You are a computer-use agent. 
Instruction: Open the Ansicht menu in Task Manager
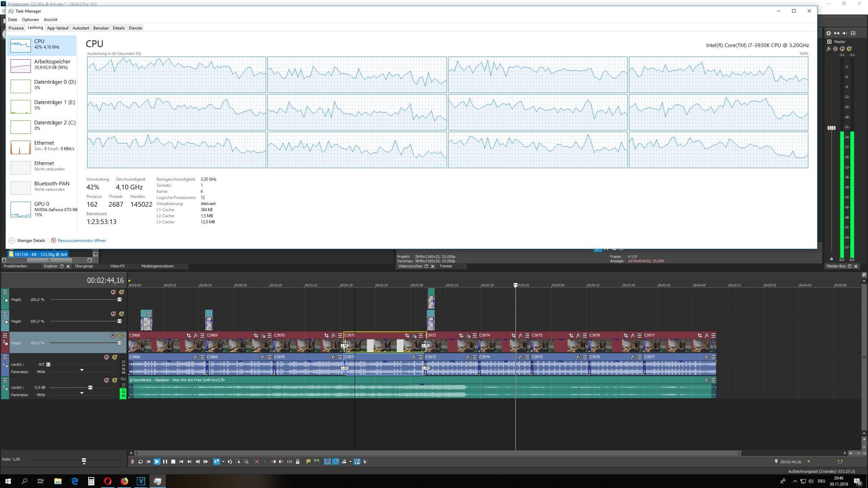point(50,19)
